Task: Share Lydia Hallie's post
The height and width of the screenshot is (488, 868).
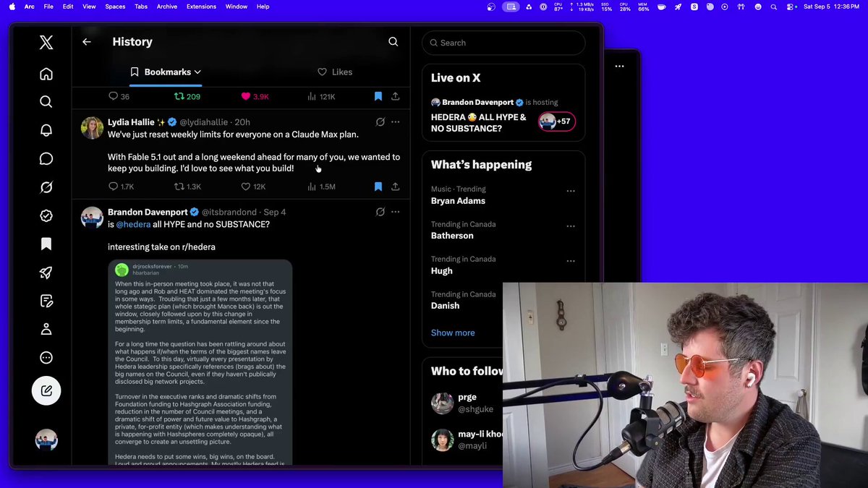Action: (395, 187)
